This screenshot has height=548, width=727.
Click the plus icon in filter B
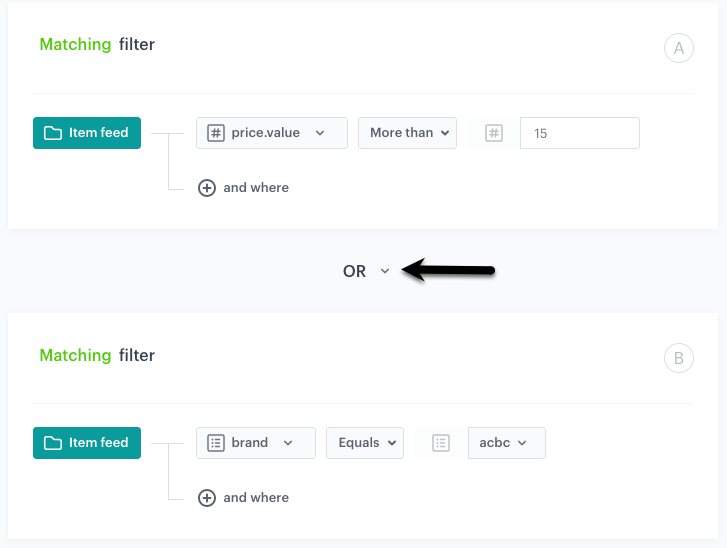(x=207, y=498)
